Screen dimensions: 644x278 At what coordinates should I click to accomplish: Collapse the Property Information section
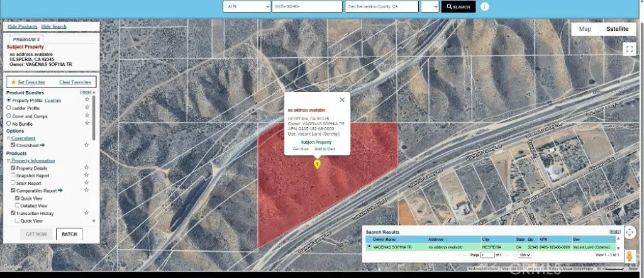[x=9, y=161]
